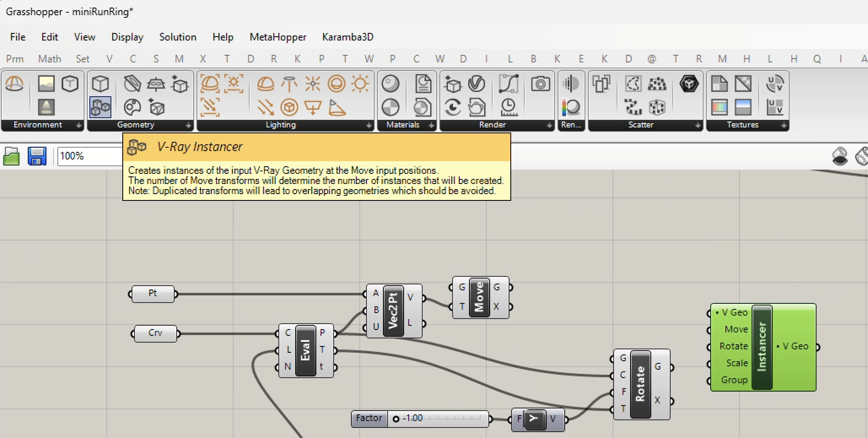
Task: Click the shaded preview mode icon
Action: coord(840,156)
